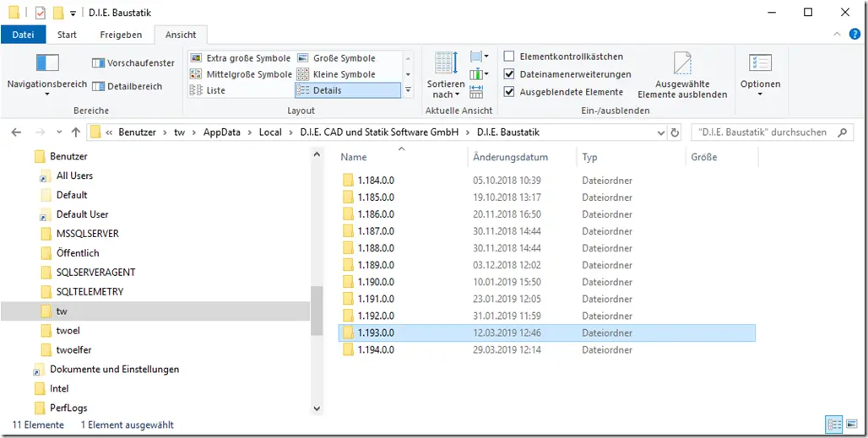This screenshot has height=438, width=868.
Task: Switch to the Freigeben ribbon tab
Action: [121, 35]
